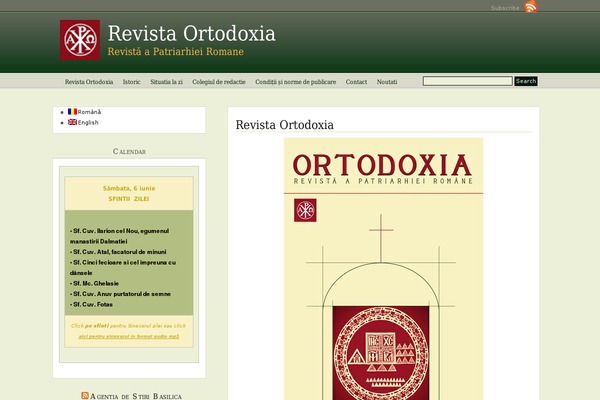Click the Ortodoxia magazine cover image
The width and height of the screenshot is (600, 400).
coord(383,269)
